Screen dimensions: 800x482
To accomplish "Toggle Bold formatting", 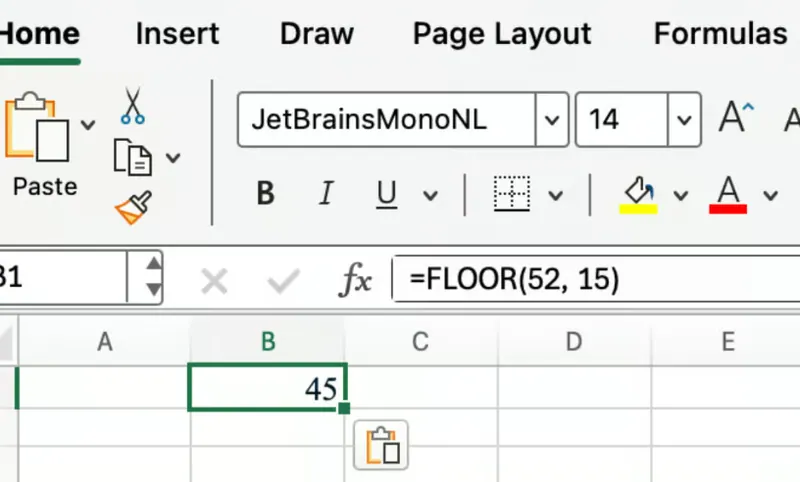I will pyautogui.click(x=265, y=194).
